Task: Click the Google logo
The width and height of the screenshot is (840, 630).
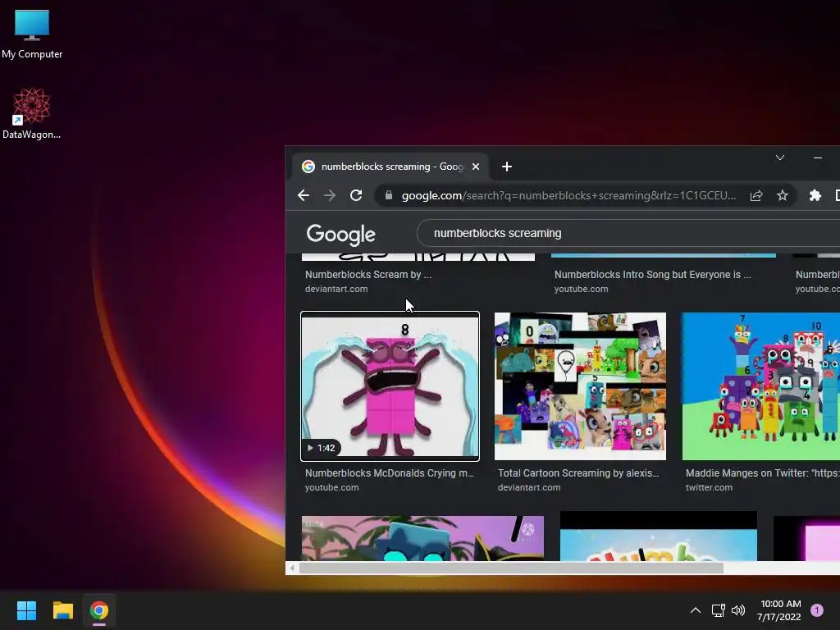Action: tap(340, 234)
